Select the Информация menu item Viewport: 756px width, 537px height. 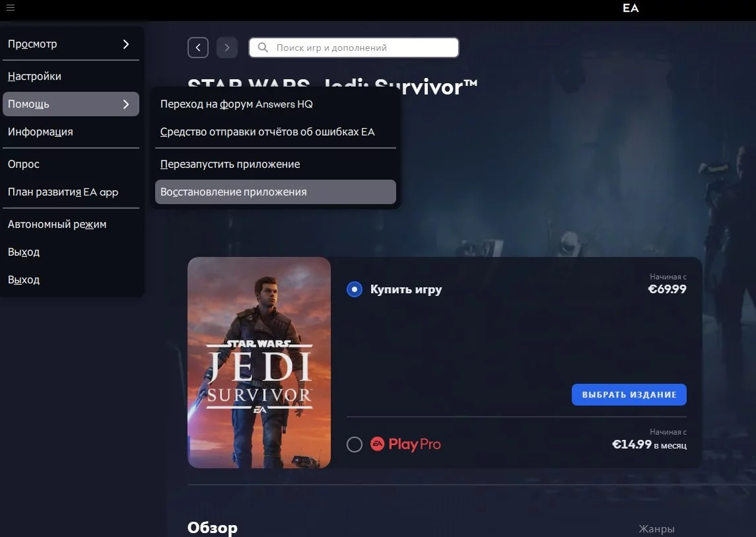point(71,131)
